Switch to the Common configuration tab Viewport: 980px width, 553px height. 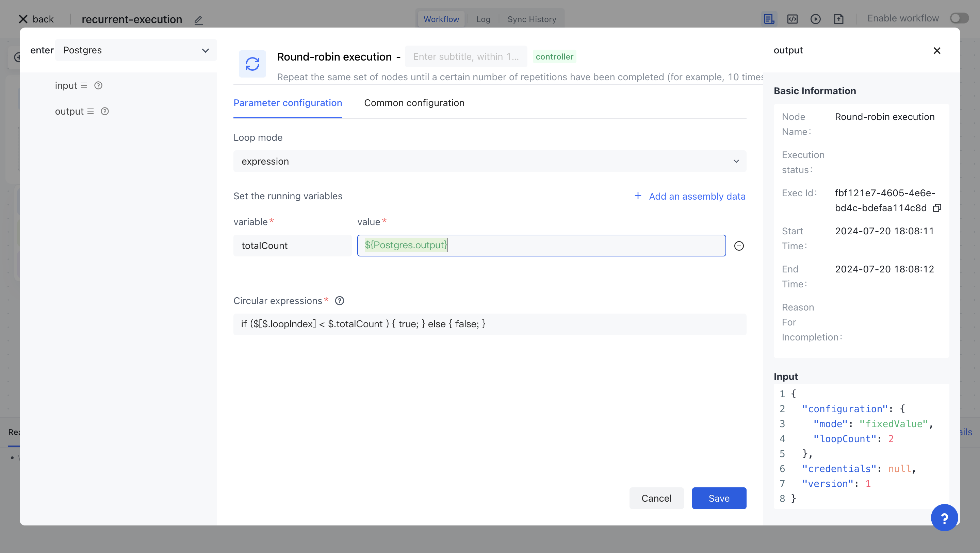click(414, 103)
